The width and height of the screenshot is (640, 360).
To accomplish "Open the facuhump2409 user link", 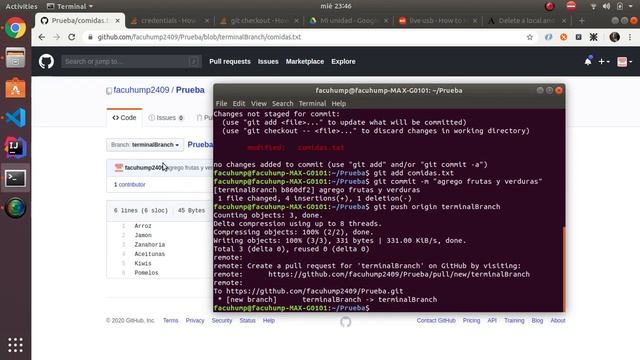I will pyautogui.click(x=141, y=90).
